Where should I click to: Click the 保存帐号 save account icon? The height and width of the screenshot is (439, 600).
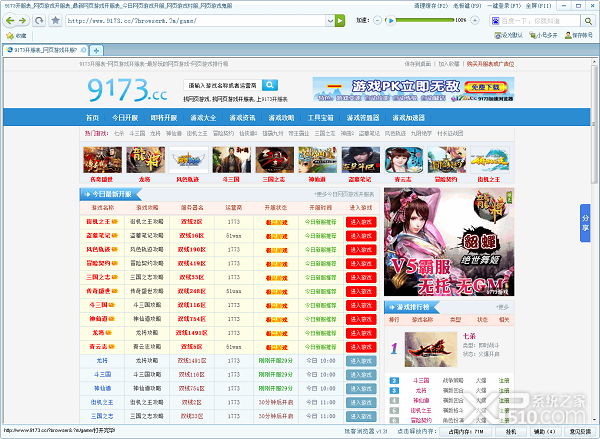click(568, 35)
